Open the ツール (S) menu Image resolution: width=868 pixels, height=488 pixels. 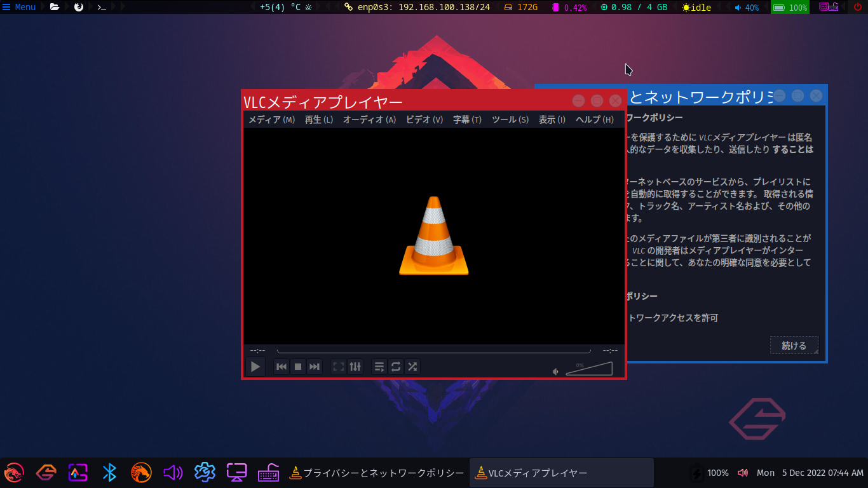click(x=510, y=119)
